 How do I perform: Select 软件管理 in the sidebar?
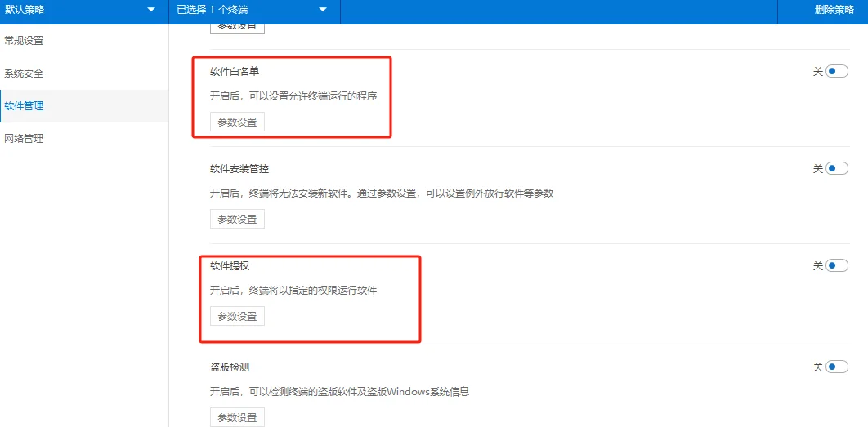tap(84, 106)
